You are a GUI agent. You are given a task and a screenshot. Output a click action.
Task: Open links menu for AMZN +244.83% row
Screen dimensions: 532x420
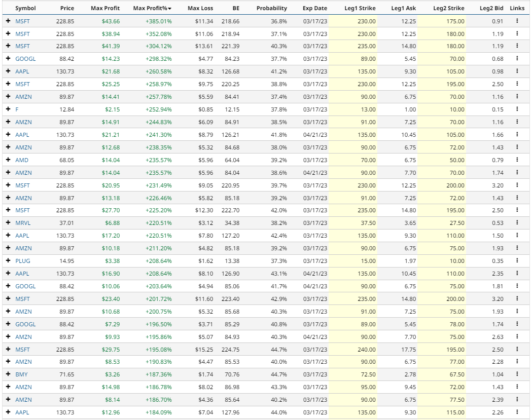517,122
